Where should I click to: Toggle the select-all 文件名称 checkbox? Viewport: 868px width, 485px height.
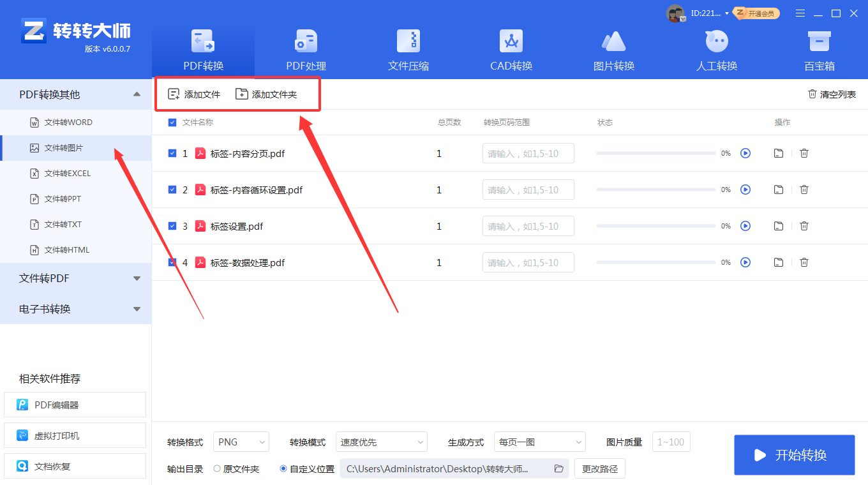click(172, 123)
